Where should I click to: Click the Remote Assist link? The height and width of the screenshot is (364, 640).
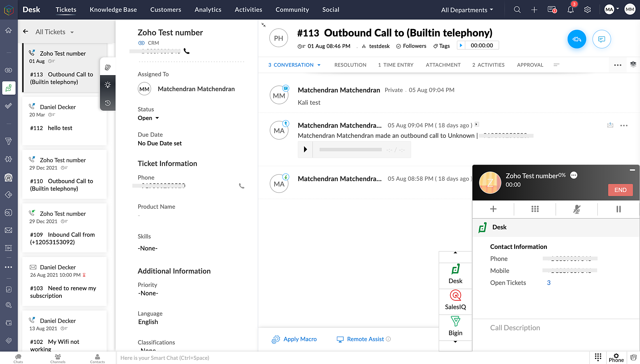(x=360, y=339)
